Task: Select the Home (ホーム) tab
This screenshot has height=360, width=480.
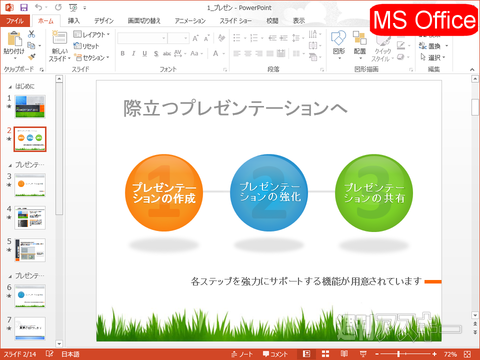Action: click(x=46, y=21)
